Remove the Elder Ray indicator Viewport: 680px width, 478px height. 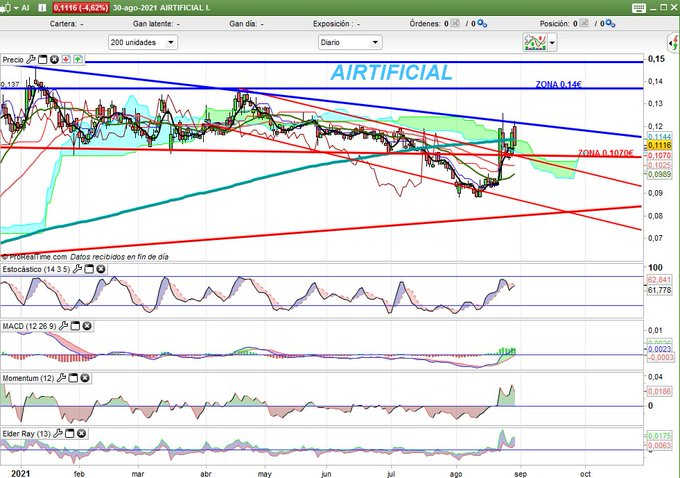click(82, 433)
